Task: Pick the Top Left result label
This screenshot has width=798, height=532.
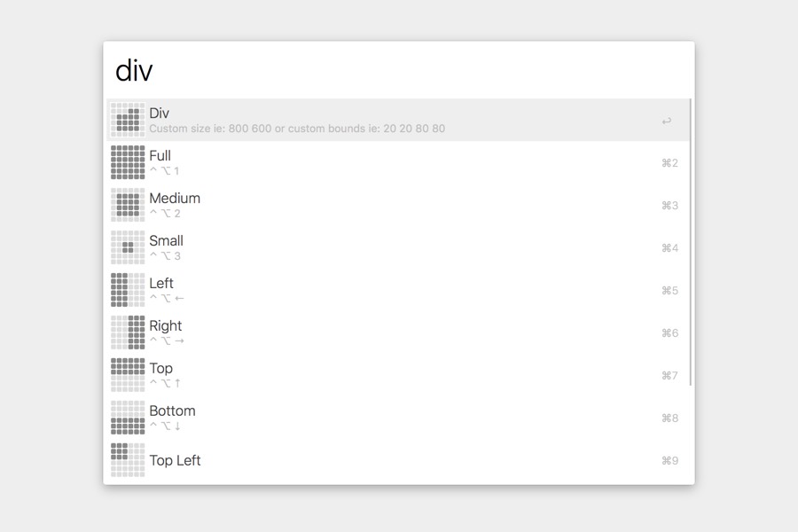Action: 175,460
